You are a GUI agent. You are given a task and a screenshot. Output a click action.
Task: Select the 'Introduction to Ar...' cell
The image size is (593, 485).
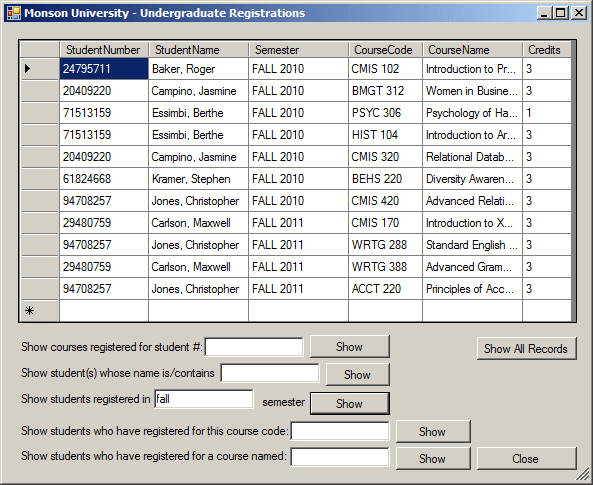click(472, 135)
